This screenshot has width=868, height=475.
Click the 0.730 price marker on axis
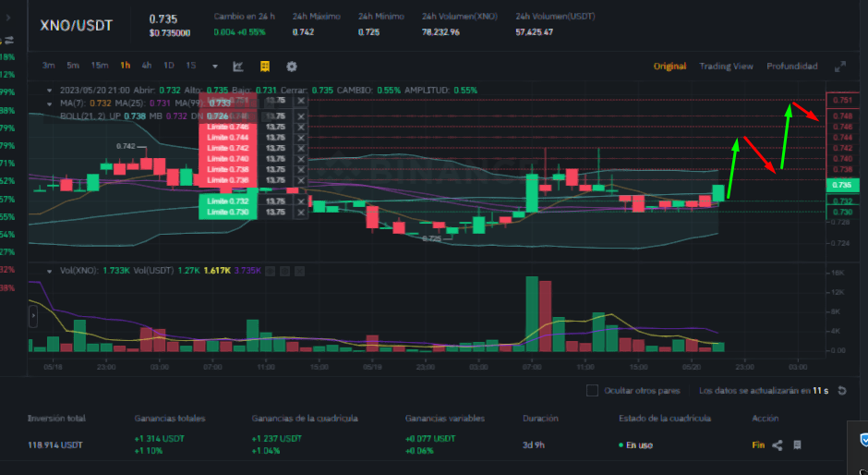842,213
